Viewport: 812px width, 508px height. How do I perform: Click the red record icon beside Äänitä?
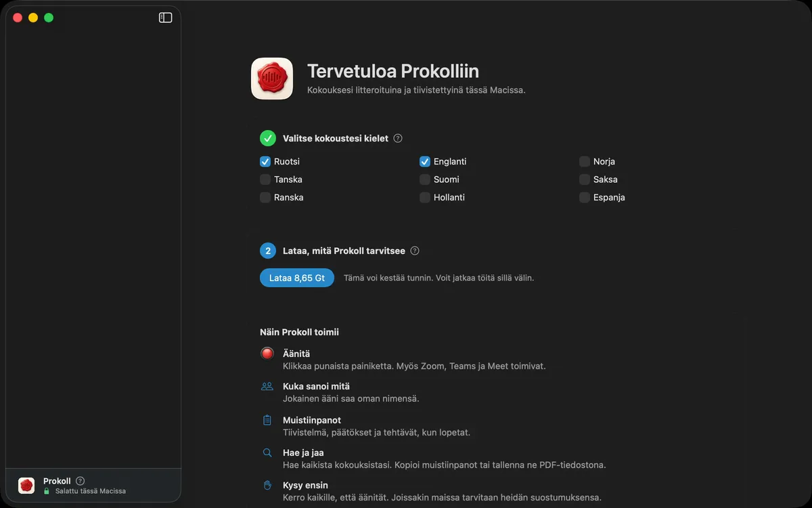click(x=267, y=354)
